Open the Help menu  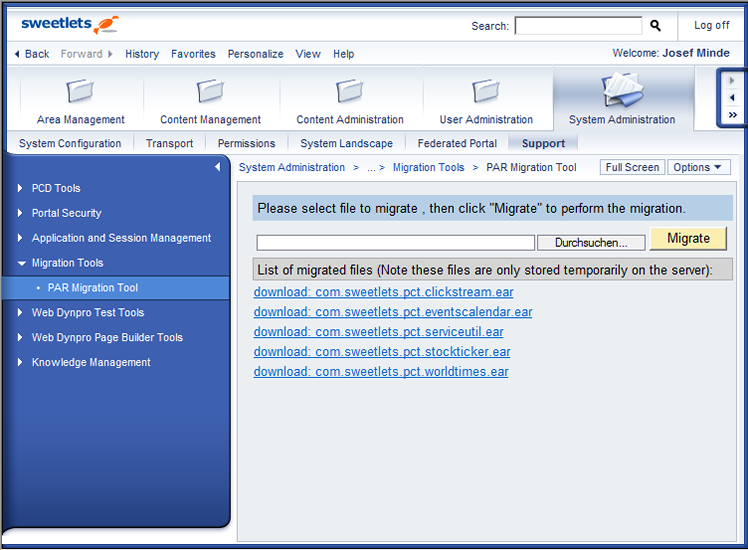(343, 54)
